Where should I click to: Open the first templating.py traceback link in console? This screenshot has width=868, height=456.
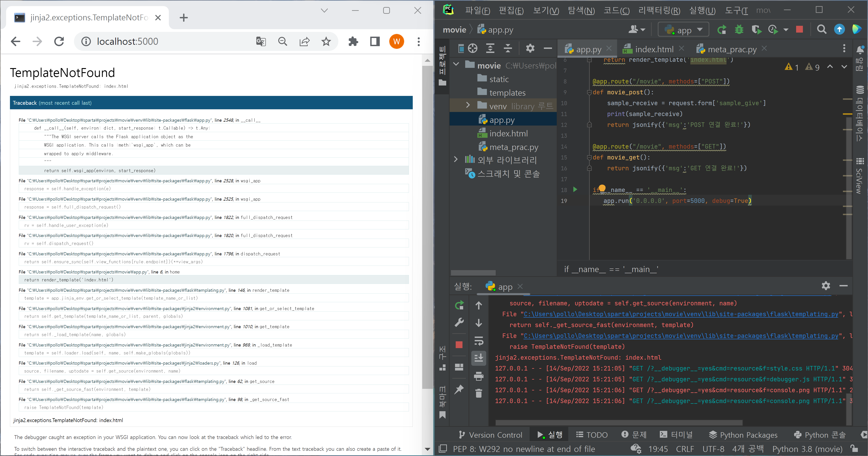click(681, 314)
